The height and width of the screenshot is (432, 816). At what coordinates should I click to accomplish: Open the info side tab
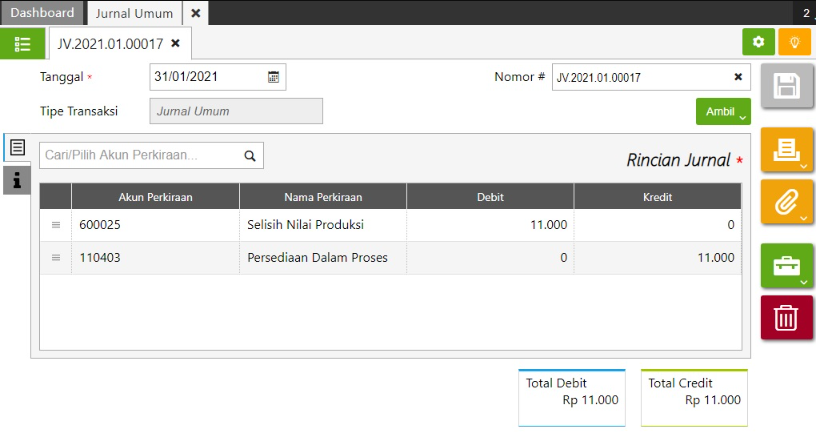17,179
